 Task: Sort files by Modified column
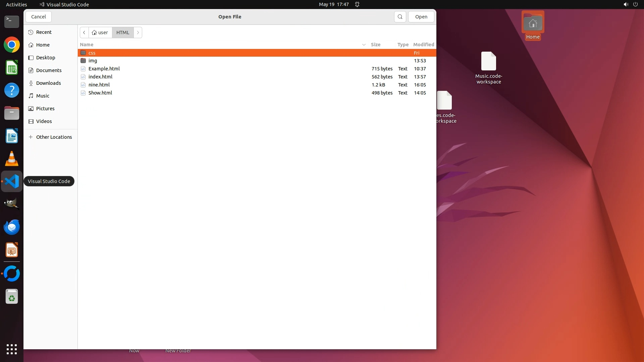423,45
